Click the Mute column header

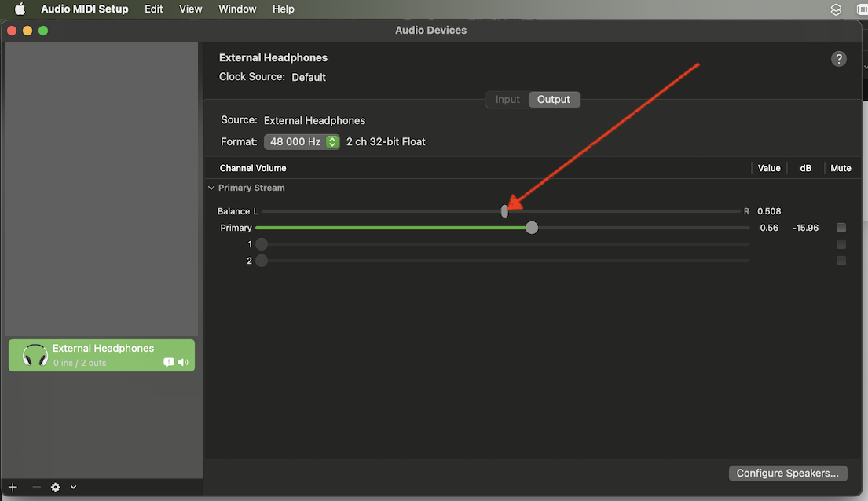(x=841, y=168)
